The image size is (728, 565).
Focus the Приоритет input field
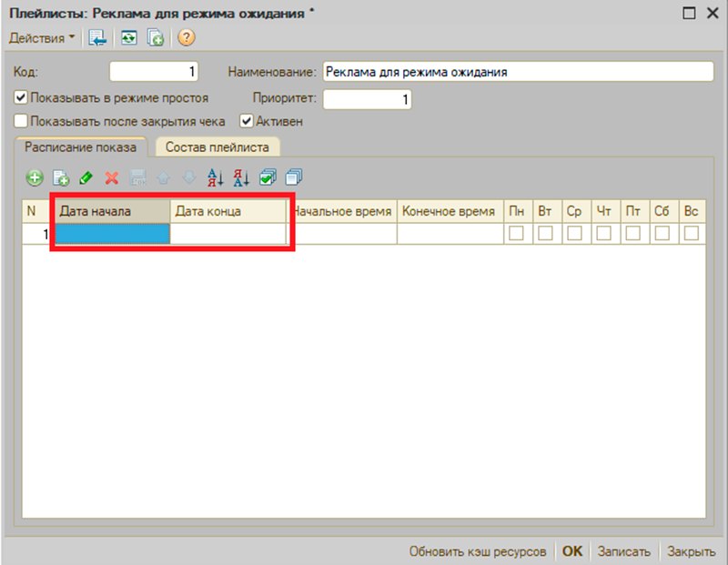368,99
